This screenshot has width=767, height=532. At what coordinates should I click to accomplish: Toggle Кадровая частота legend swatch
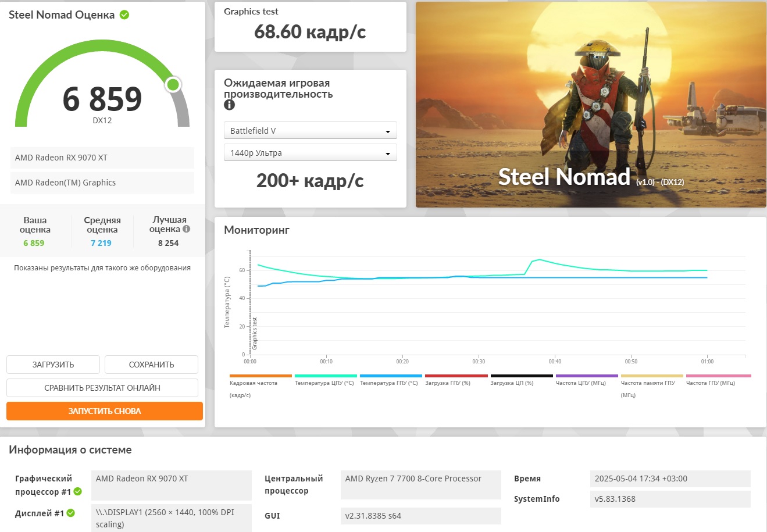pos(261,376)
